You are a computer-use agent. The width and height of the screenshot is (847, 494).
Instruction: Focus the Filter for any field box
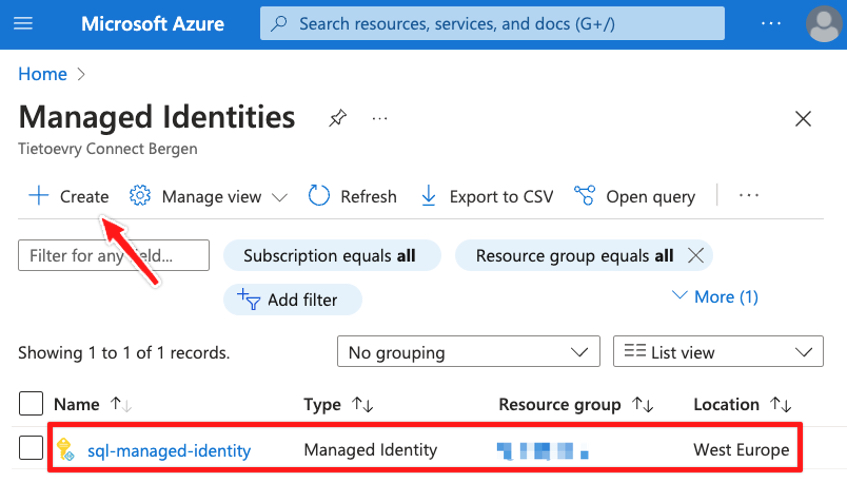tap(113, 255)
